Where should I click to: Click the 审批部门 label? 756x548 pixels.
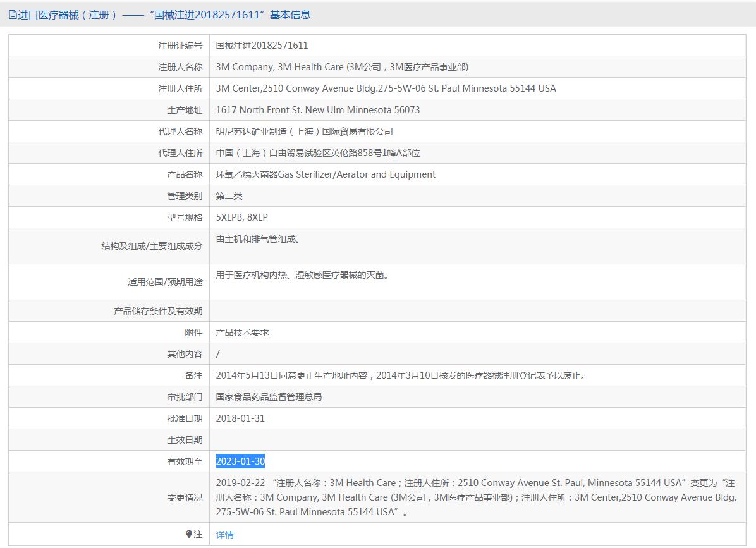(185, 397)
